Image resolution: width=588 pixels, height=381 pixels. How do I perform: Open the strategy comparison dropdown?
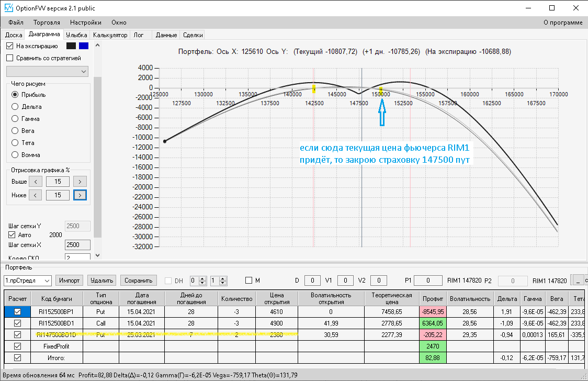pos(48,71)
